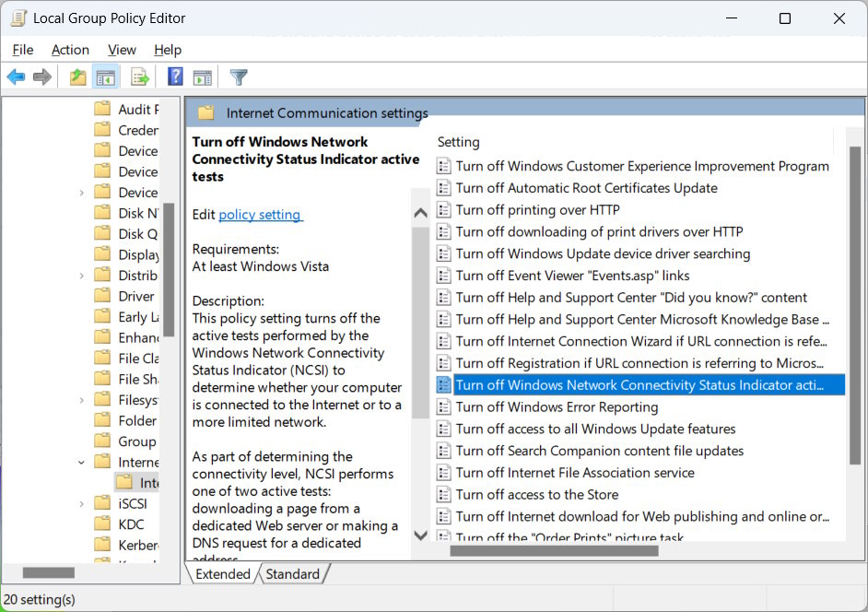Navigate forward using the Forward arrow icon
Image resolution: width=868 pixels, height=612 pixels.
coord(42,76)
